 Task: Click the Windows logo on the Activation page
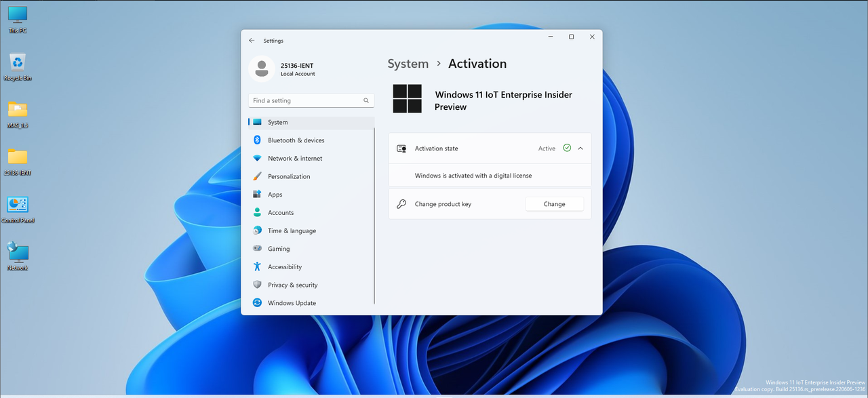pyautogui.click(x=407, y=99)
